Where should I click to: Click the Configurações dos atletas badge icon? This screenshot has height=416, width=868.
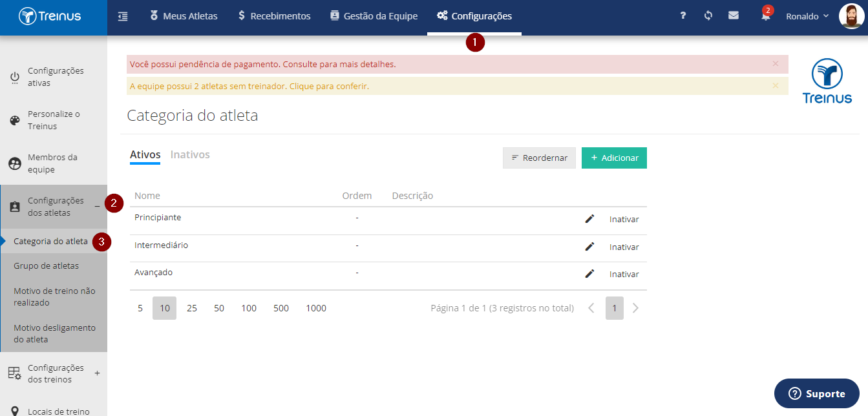(x=15, y=207)
